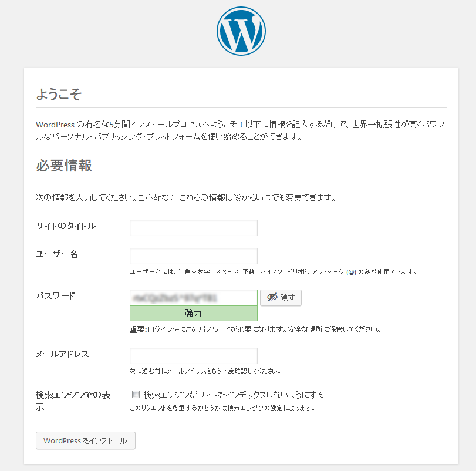
Task: Check the search engine indexing checkbox
Action: click(x=136, y=395)
